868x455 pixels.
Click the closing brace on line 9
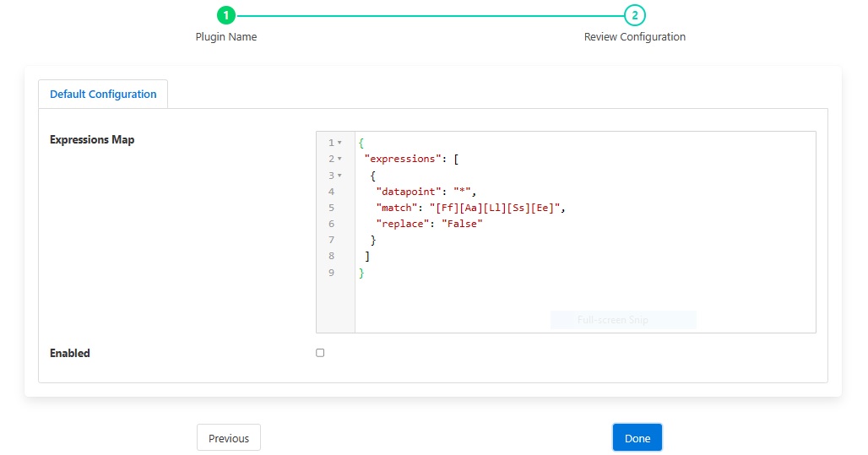(x=361, y=273)
